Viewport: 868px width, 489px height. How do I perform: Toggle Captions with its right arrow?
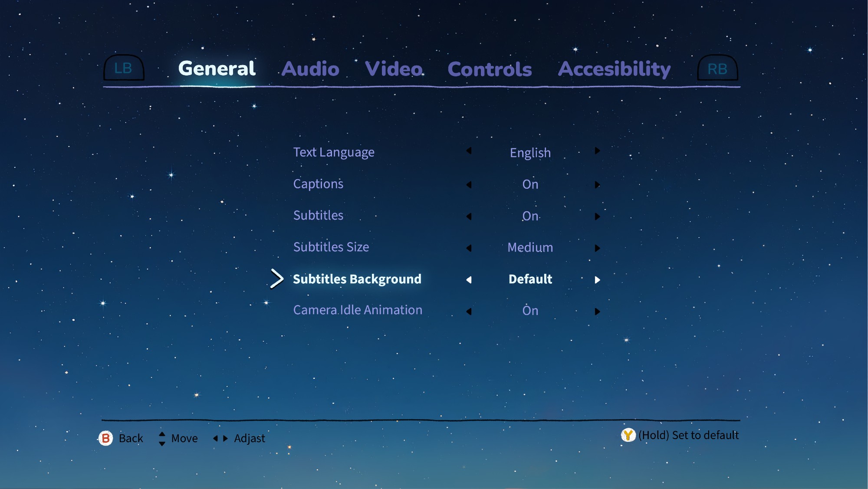coord(597,185)
